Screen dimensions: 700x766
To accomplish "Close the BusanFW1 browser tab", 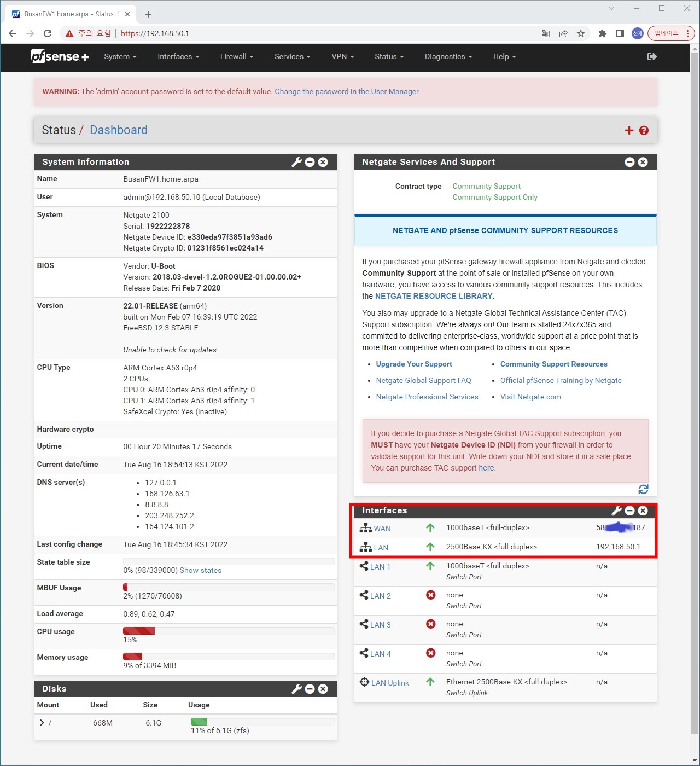I will click(x=127, y=14).
